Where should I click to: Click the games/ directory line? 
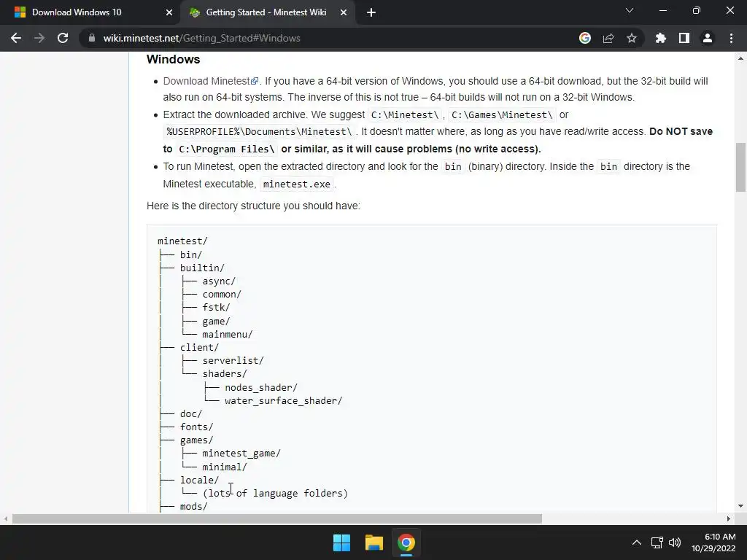(196, 440)
